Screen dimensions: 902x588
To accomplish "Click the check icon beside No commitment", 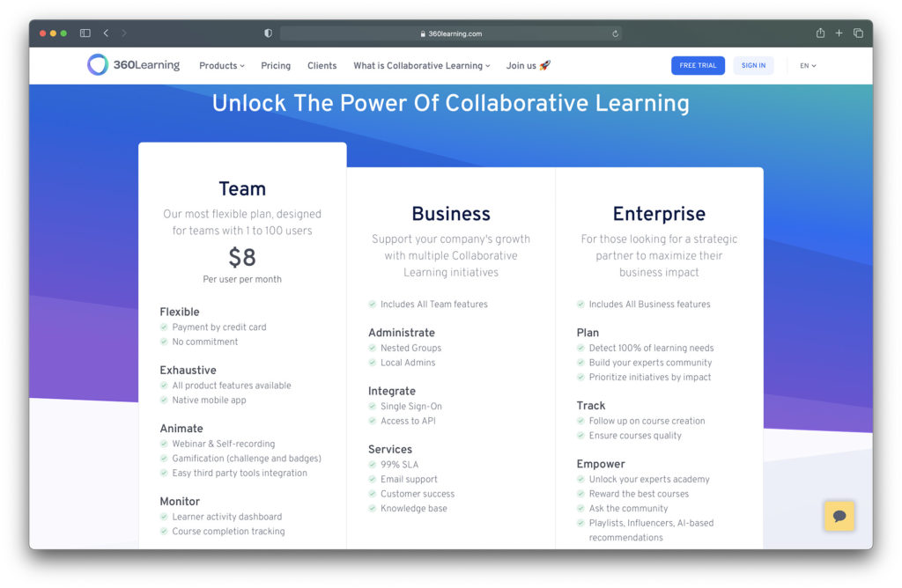I will 164,342.
